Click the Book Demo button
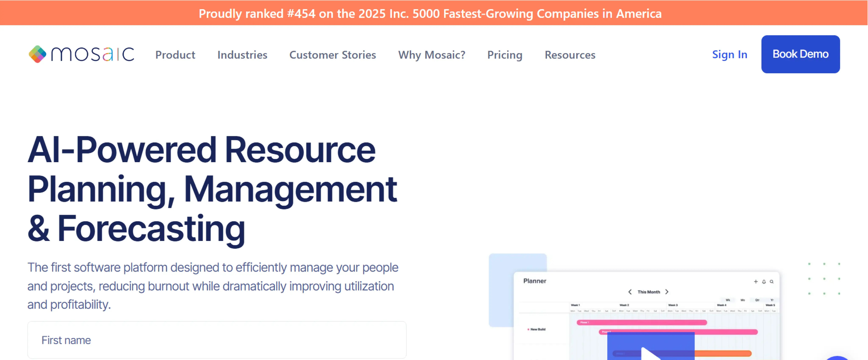Viewport: 868px width, 360px height. [800, 54]
